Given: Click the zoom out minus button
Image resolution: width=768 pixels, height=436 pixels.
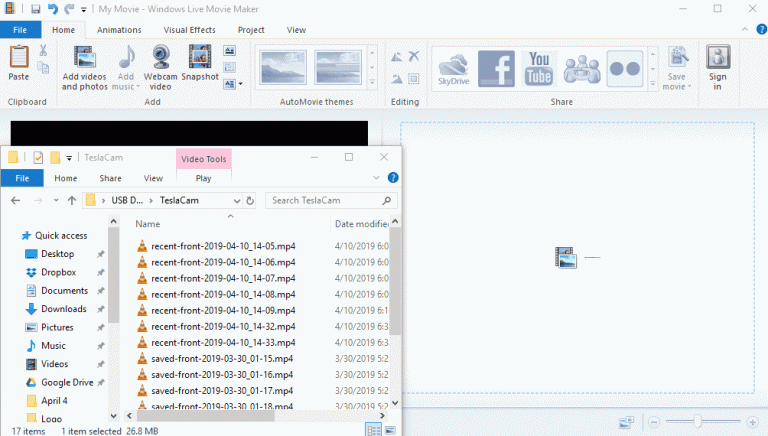Looking at the screenshot, I should coord(653,422).
